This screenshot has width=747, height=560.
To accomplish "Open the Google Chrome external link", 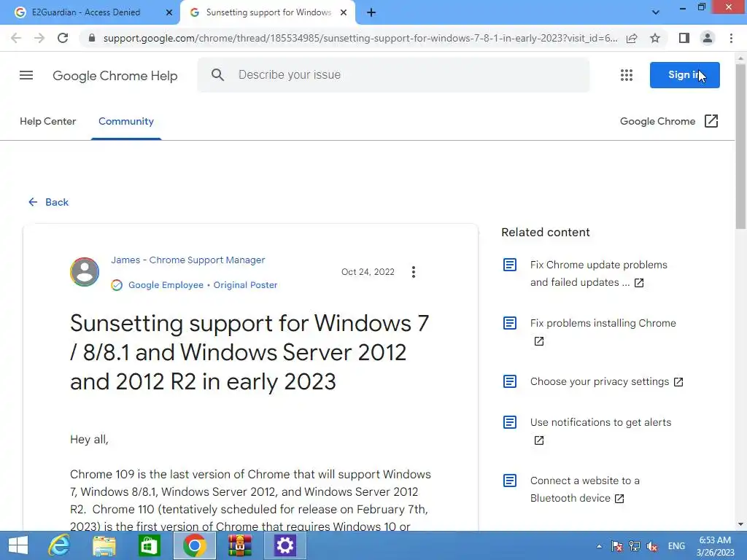I will point(669,122).
